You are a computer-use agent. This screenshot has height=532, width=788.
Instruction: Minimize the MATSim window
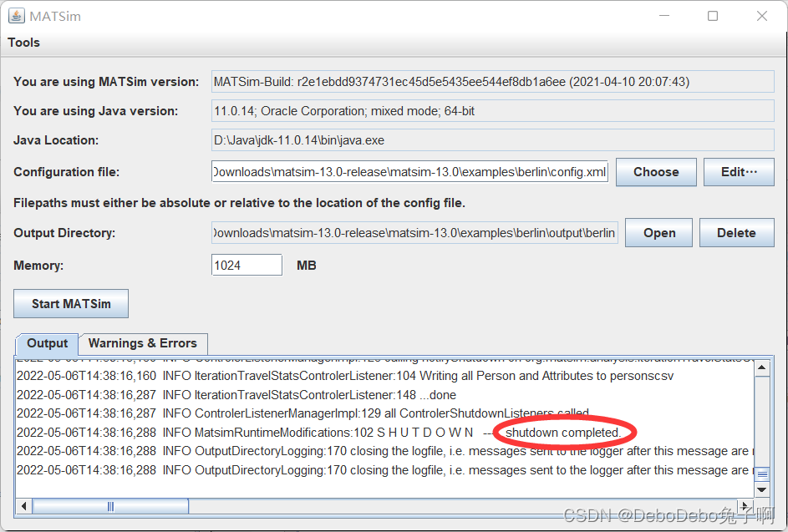click(x=664, y=16)
